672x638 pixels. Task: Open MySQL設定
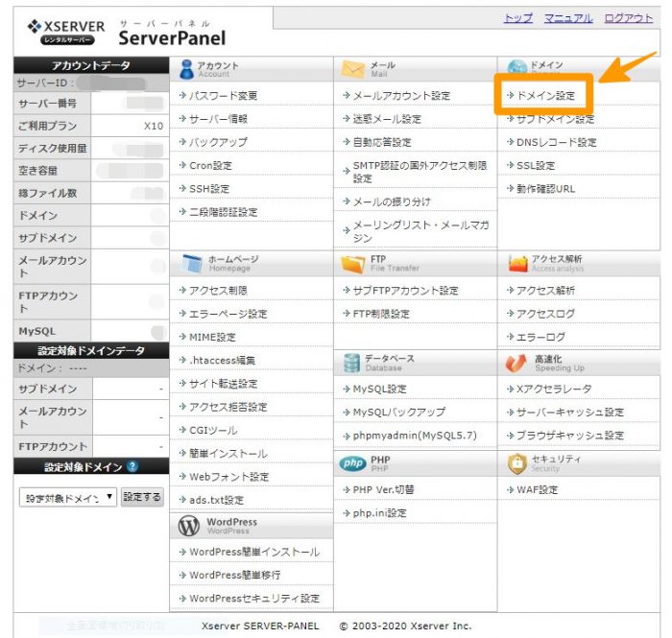(379, 389)
